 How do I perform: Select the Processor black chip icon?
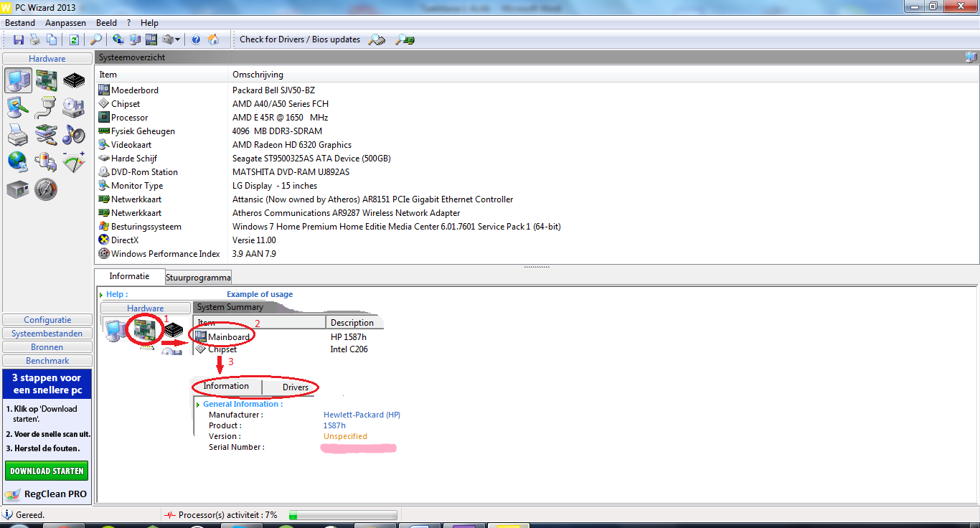(x=74, y=80)
